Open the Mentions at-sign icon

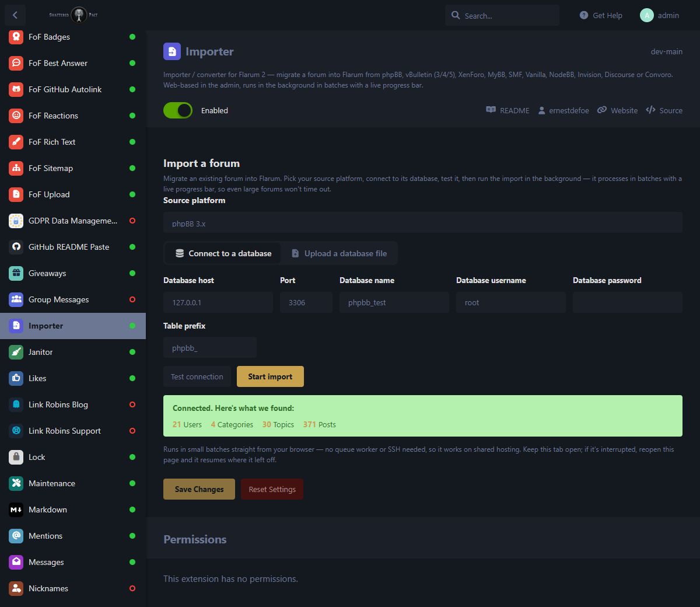click(16, 536)
